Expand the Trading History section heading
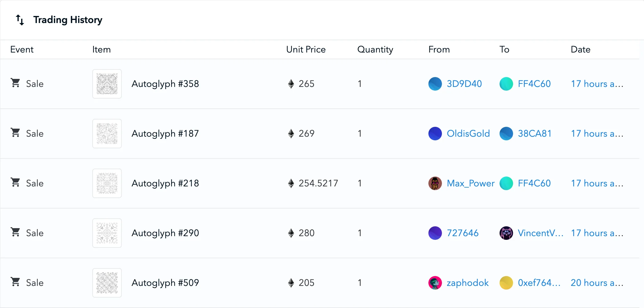 click(68, 20)
